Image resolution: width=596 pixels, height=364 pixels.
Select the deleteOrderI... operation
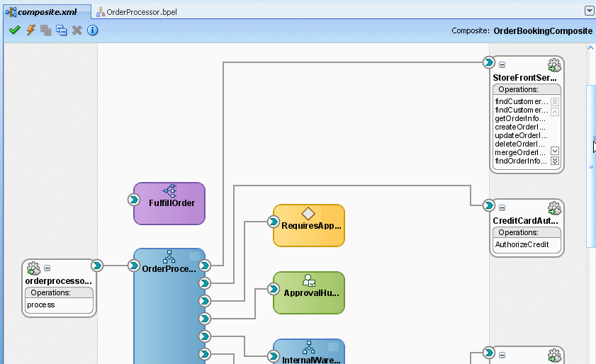[x=519, y=144]
